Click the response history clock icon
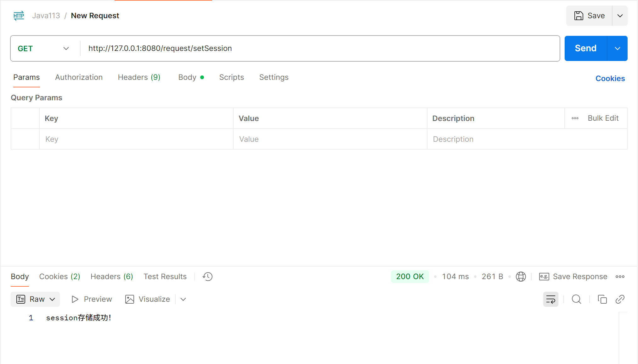638x364 pixels. (207, 277)
